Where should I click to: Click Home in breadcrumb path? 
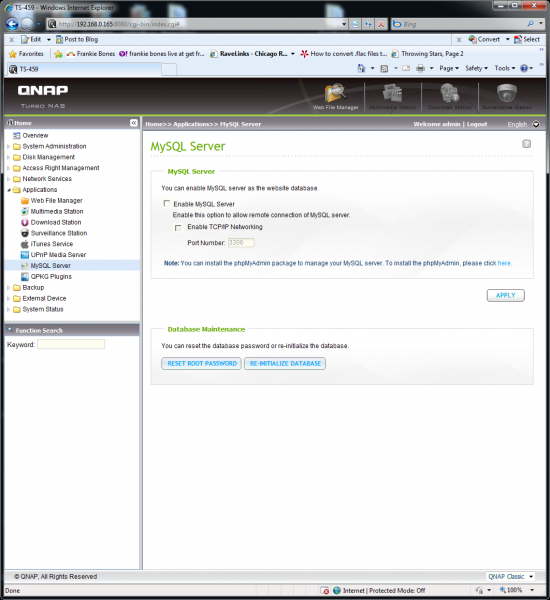153,124
